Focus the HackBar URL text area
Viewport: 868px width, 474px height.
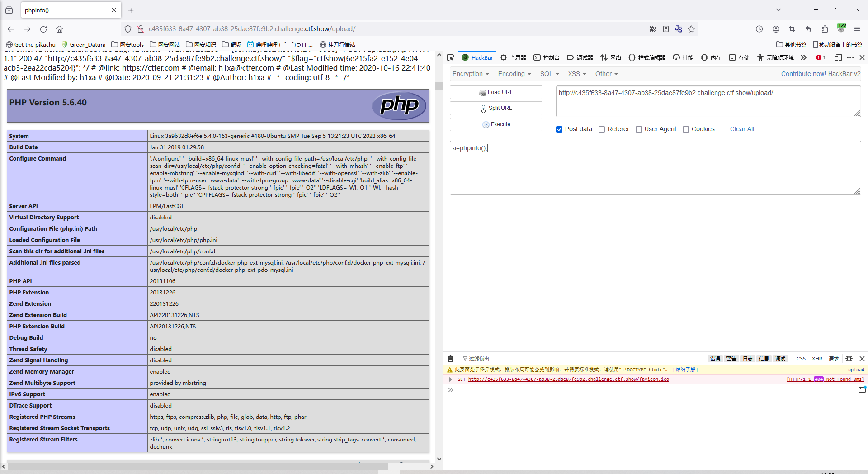(x=708, y=101)
